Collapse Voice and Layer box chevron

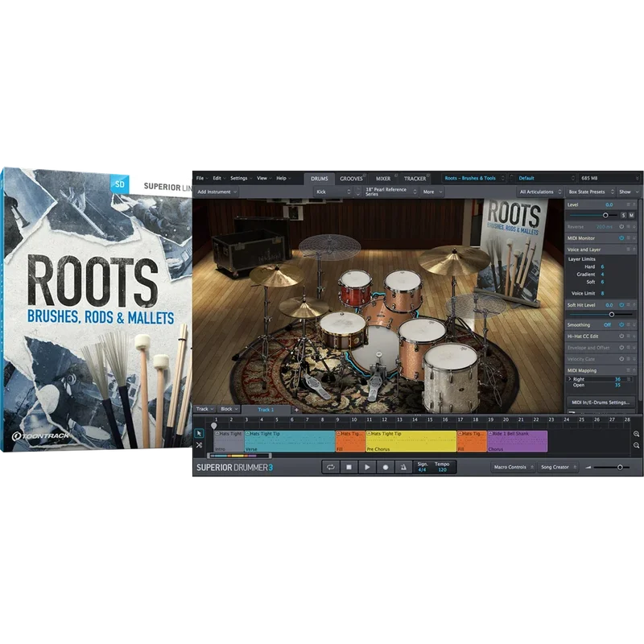634,250
